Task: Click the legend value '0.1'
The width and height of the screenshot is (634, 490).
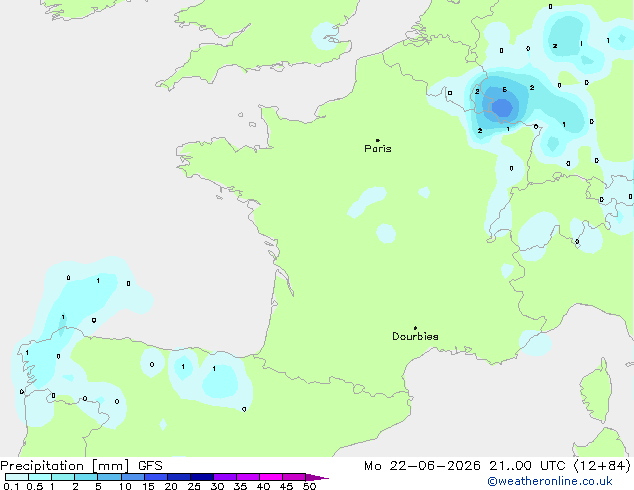Action: (11, 486)
